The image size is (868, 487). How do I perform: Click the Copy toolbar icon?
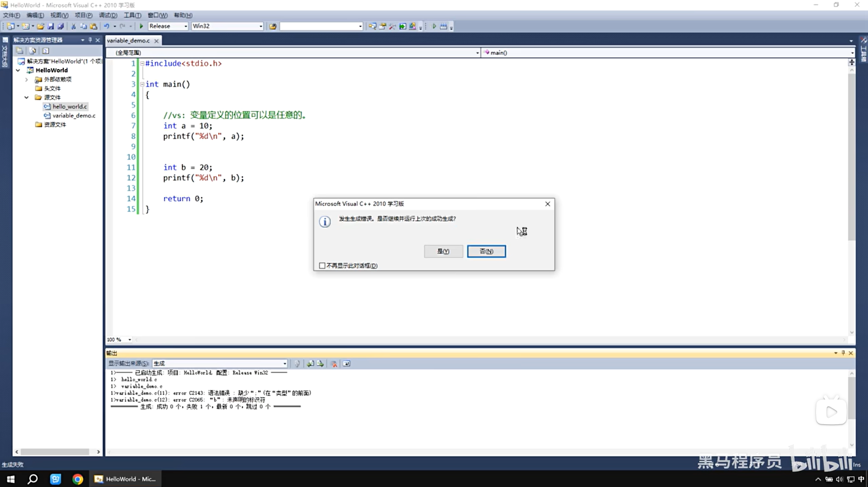click(83, 26)
